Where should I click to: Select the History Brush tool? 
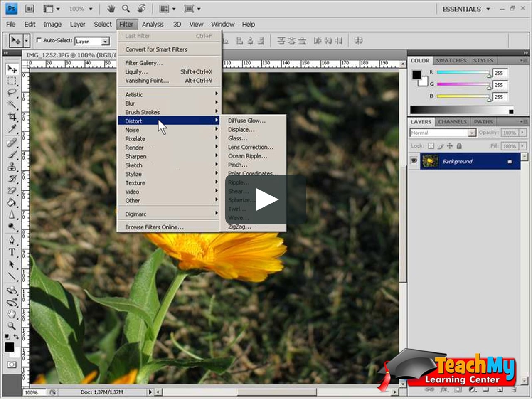(x=12, y=179)
